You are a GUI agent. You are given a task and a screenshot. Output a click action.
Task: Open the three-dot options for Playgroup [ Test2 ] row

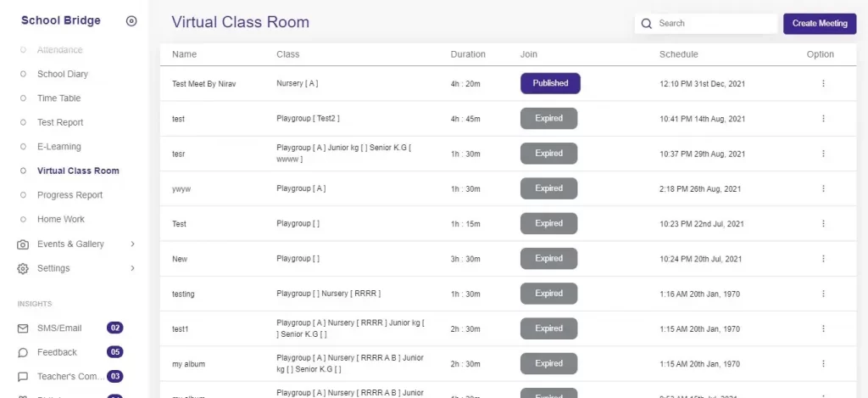point(823,119)
